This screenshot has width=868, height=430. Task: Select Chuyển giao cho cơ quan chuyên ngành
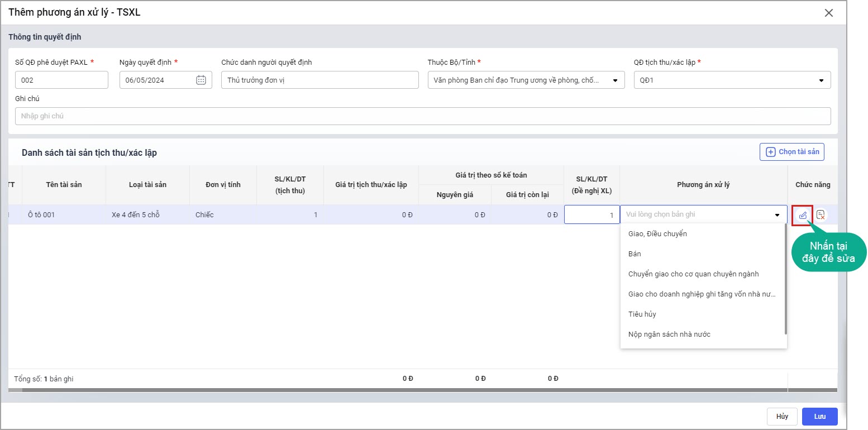click(693, 274)
